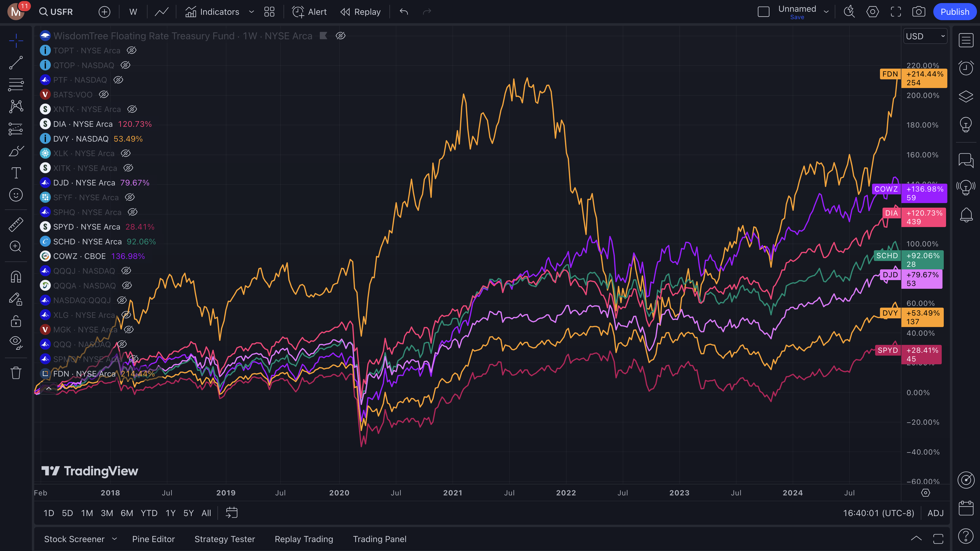Viewport: 980px width, 551px height.
Task: Collapse the legend with the chevron
Action: 49,388
